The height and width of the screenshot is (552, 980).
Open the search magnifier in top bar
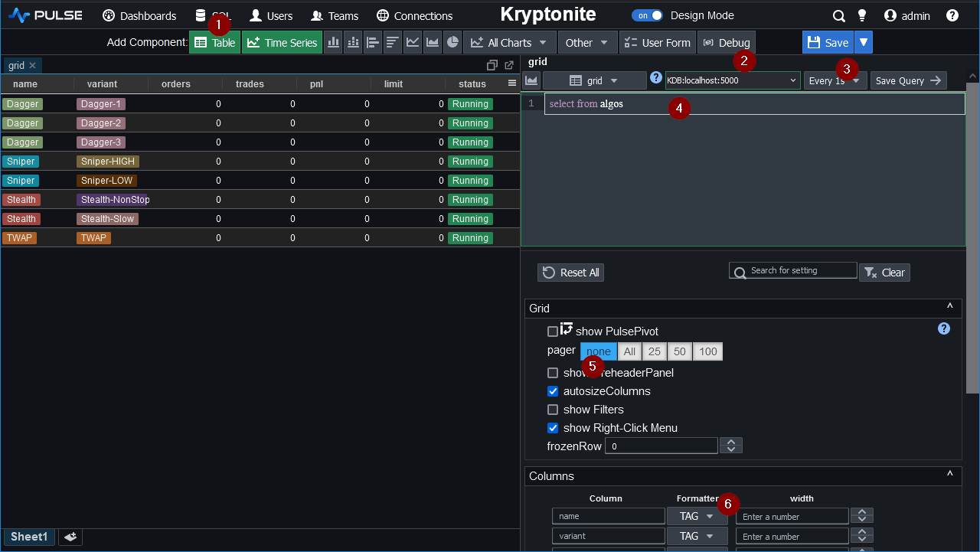pyautogui.click(x=839, y=15)
